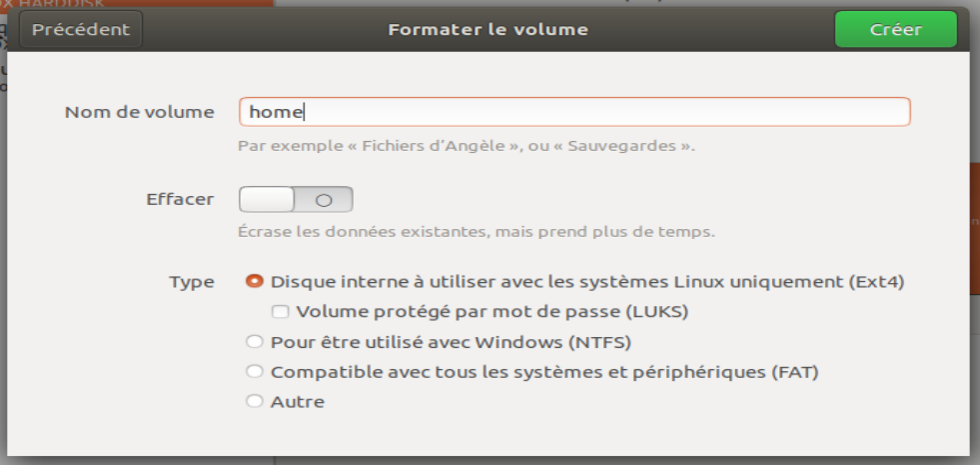Image resolution: width=980 pixels, height=465 pixels.
Task: Select the FAT all-systems compatible type
Action: (255, 372)
